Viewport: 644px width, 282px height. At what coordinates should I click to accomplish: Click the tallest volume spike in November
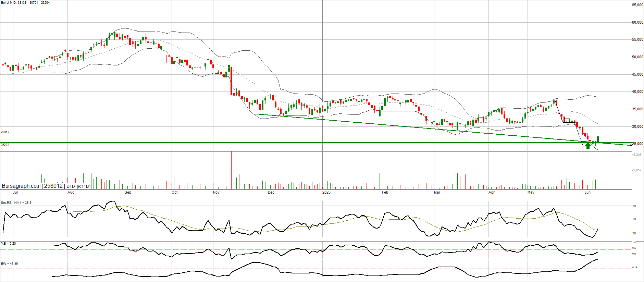232,170
